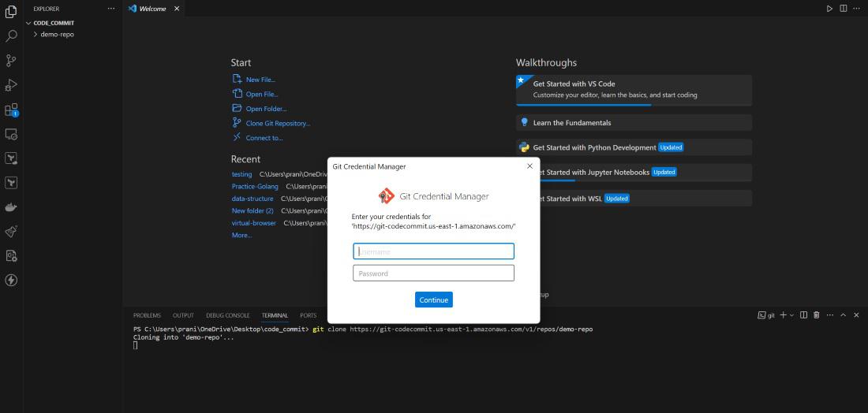Open terminal panel more actions ellipsis
The image size is (868, 413).
[x=829, y=315]
